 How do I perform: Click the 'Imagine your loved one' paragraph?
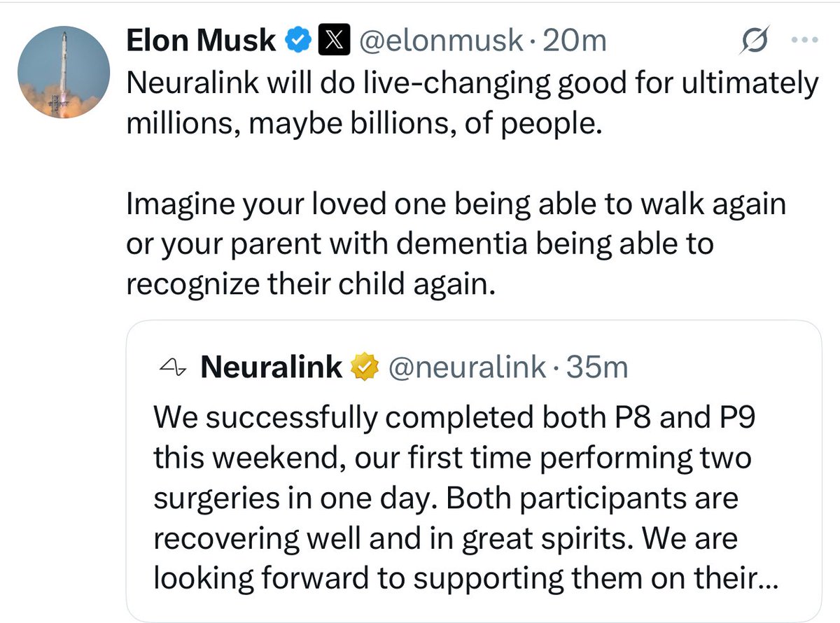click(455, 244)
